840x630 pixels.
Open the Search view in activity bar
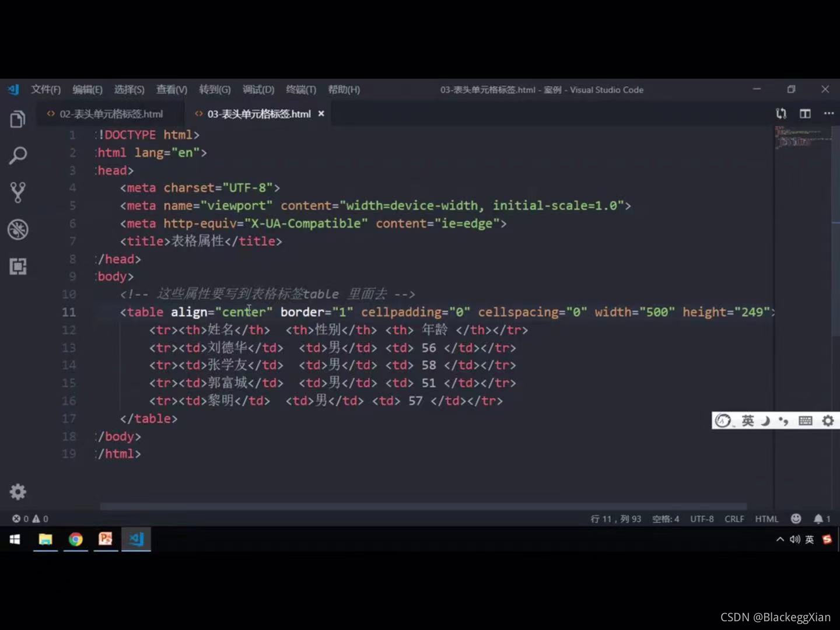17,155
